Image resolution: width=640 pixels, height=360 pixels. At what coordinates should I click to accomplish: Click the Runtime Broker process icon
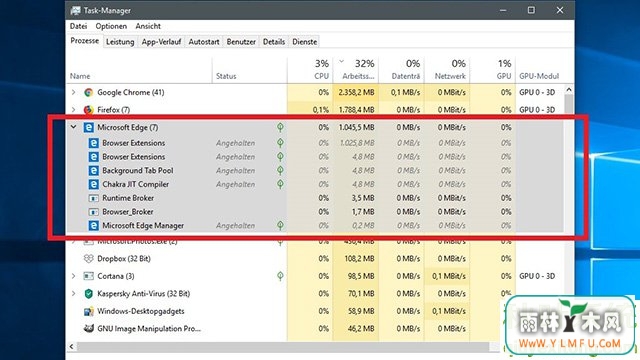tap(93, 198)
